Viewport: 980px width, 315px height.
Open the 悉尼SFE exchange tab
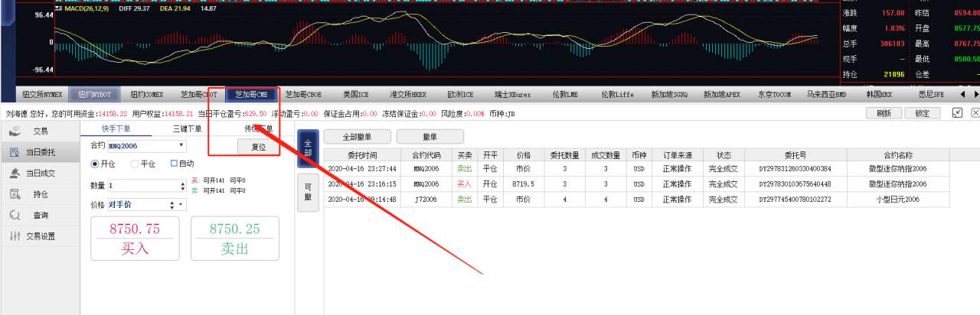pos(931,95)
